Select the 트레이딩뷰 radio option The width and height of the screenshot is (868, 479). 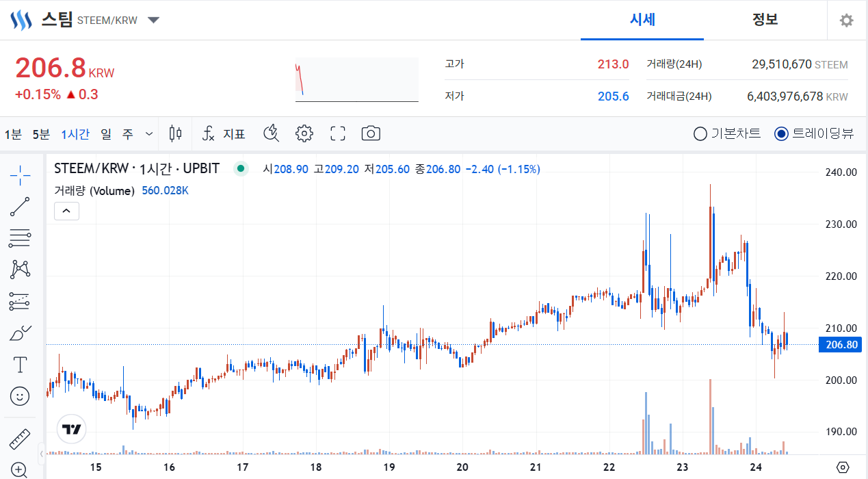814,133
